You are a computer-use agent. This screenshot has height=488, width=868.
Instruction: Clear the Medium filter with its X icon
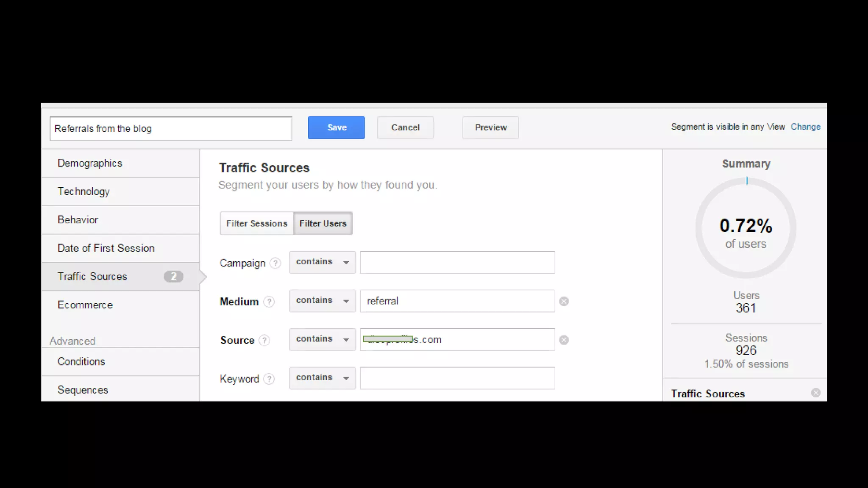tap(564, 301)
